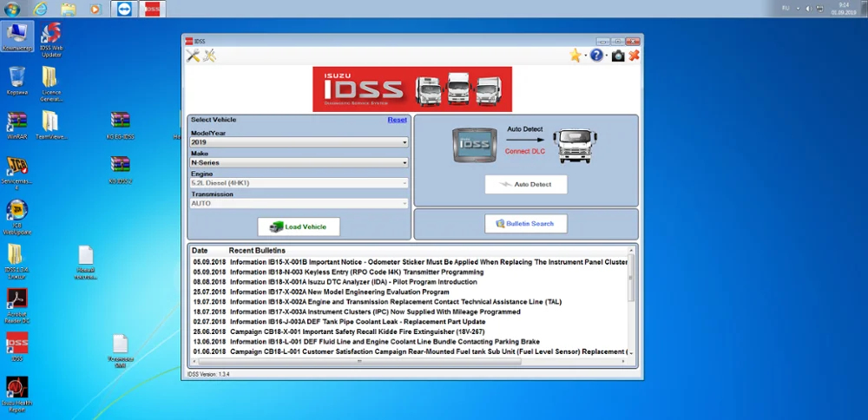Open the IDSS Web Updater desktop icon

[x=51, y=40]
